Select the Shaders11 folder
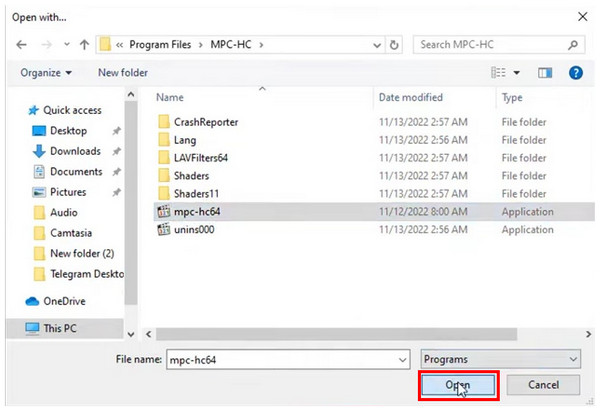The image size is (600, 411). [196, 194]
